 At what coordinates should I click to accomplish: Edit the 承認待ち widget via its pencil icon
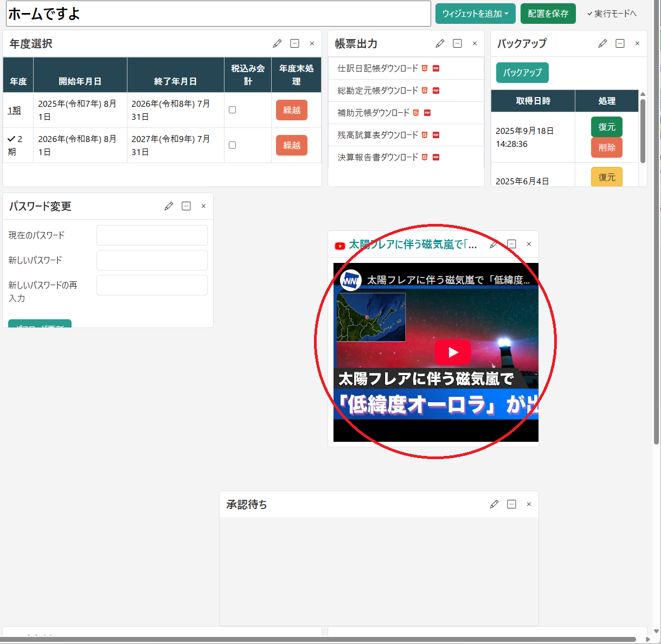tap(494, 504)
